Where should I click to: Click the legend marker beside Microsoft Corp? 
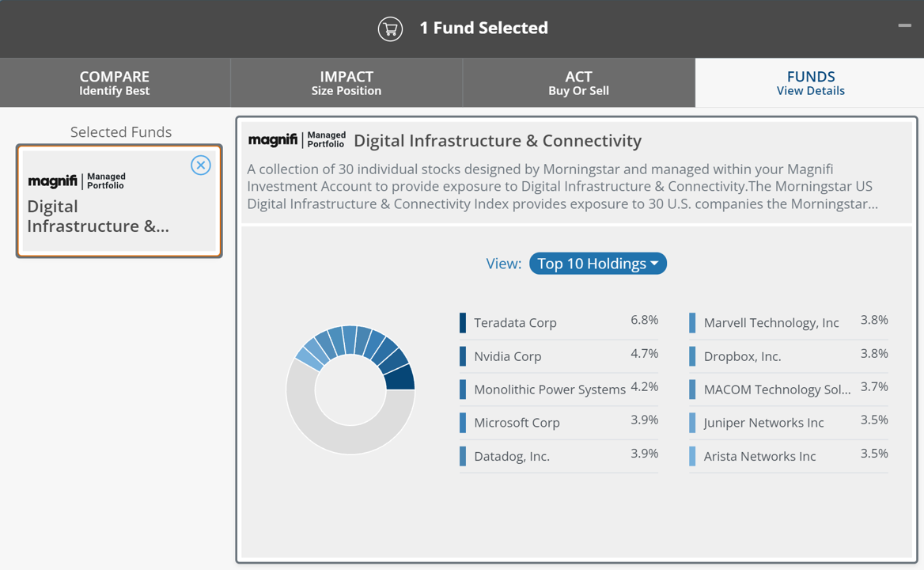[462, 422]
